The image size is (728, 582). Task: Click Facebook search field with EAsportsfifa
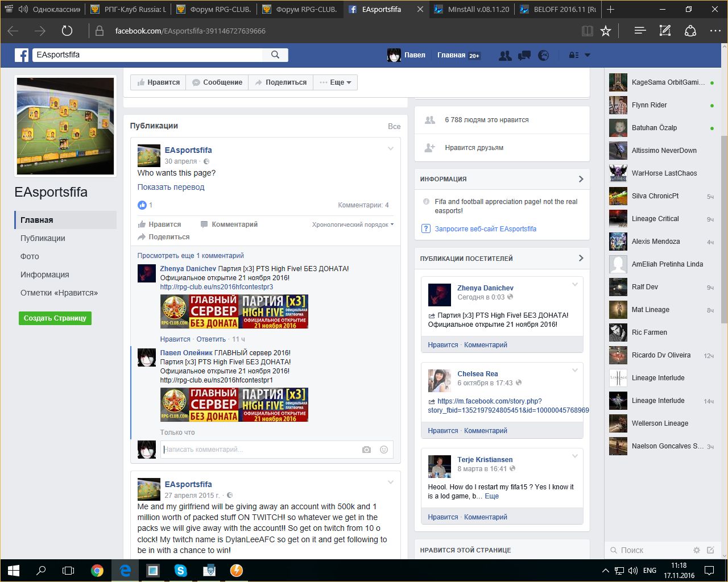pos(148,55)
